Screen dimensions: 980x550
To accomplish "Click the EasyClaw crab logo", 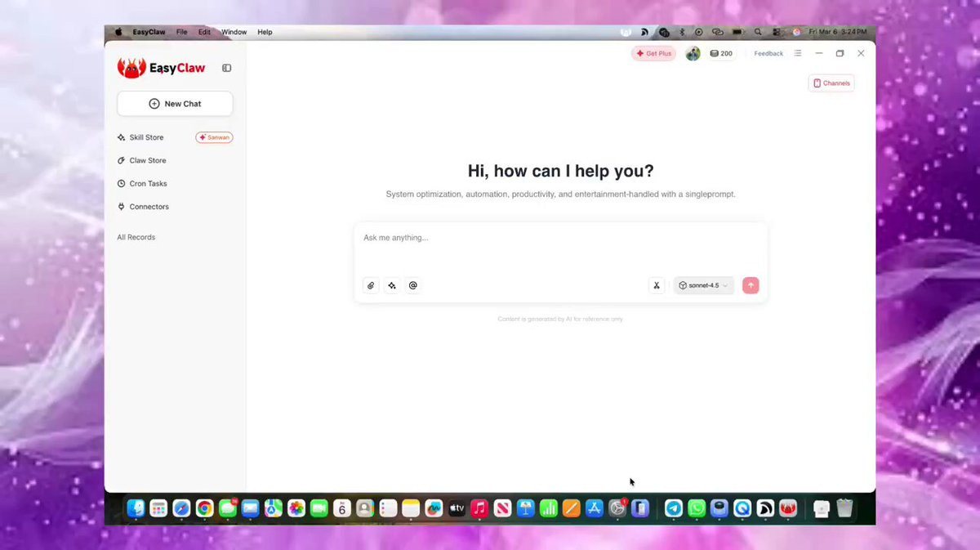I will pos(131,68).
